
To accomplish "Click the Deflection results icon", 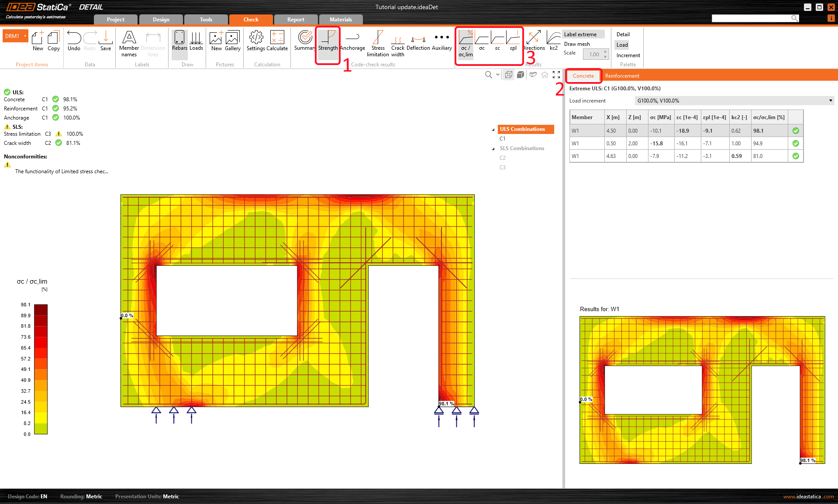I will (418, 41).
